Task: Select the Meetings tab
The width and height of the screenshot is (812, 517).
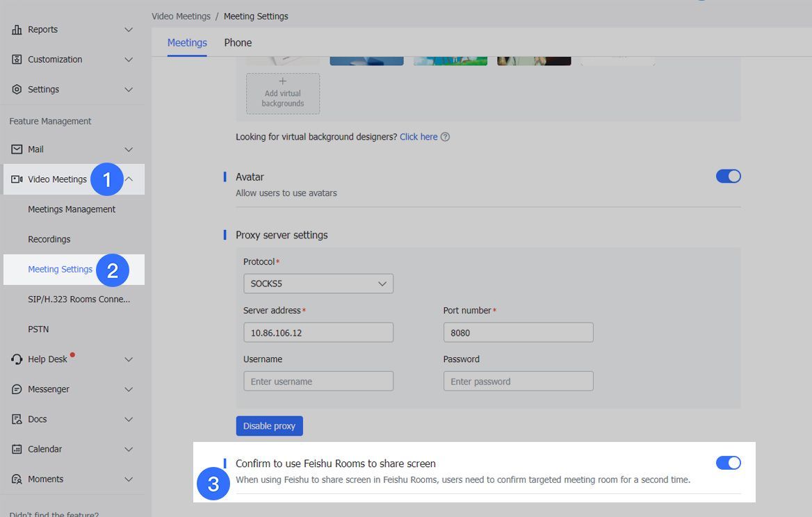Action: click(186, 42)
